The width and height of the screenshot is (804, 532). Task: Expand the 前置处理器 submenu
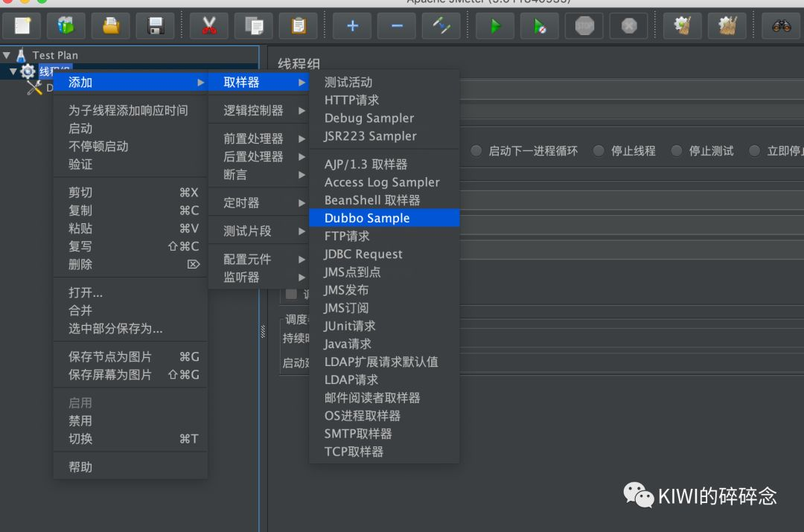[258, 138]
